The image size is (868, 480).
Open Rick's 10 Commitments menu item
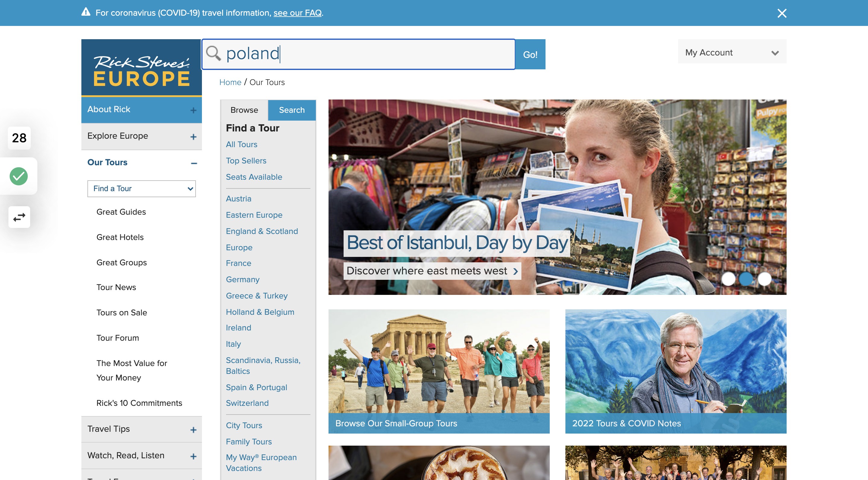139,403
